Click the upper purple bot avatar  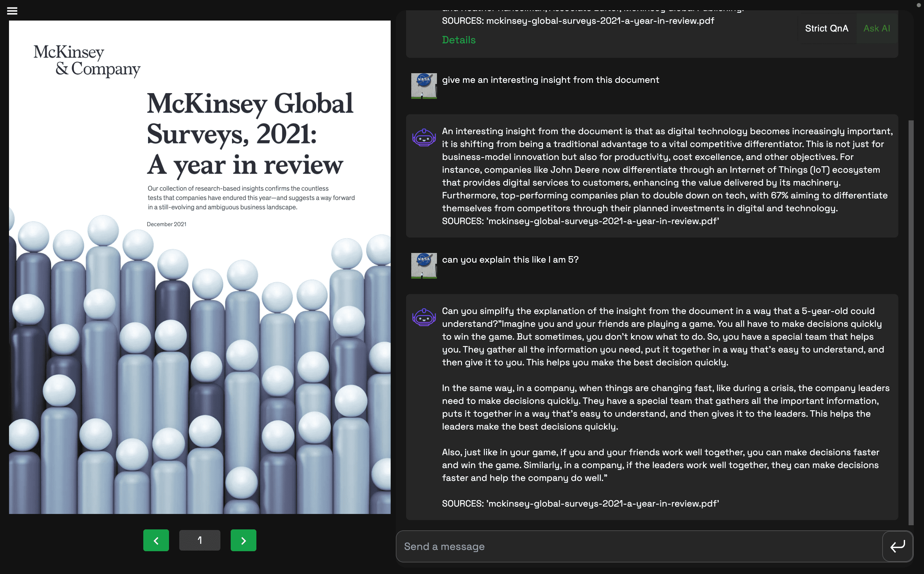click(x=424, y=137)
